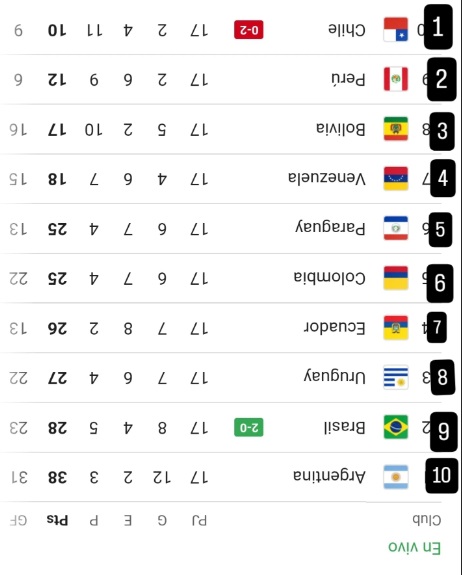Select the GF column header
The width and height of the screenshot is (462, 575).
[x=18, y=520]
